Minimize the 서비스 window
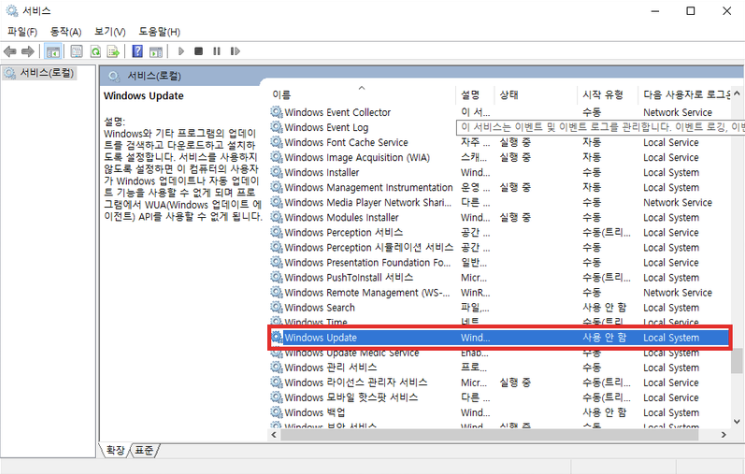Screen dimensions: 745x474 655,11
